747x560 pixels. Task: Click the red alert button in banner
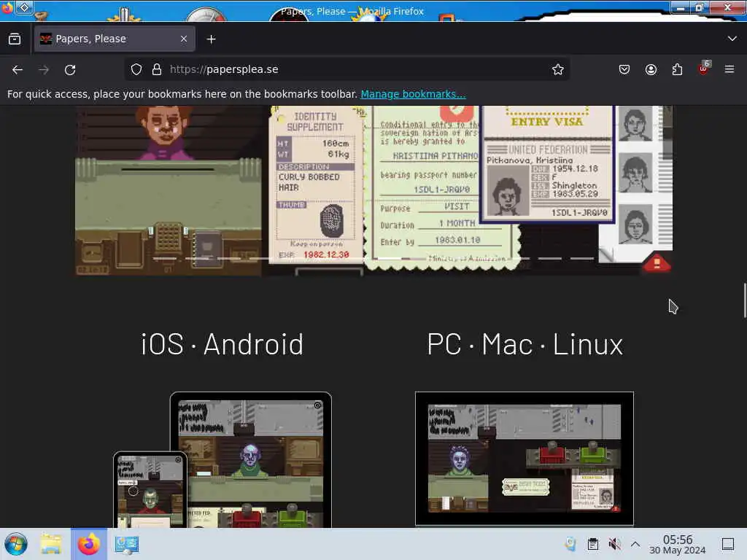coord(657,262)
